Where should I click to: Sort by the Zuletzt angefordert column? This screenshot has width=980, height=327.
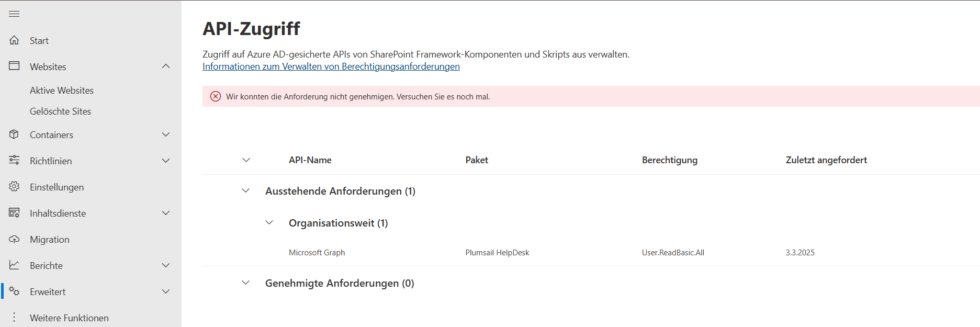[x=826, y=160]
